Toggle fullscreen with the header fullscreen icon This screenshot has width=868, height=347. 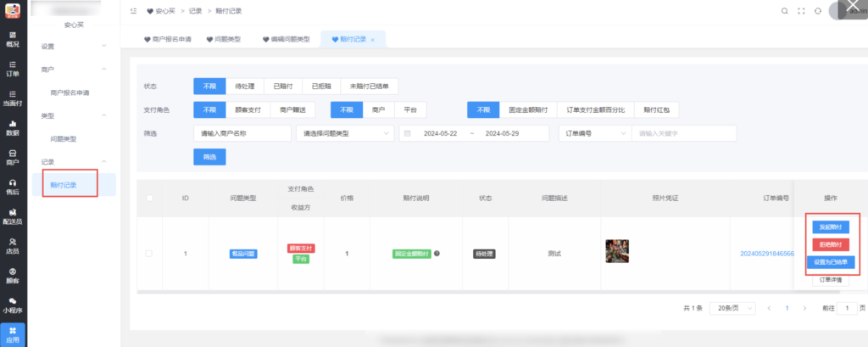click(800, 11)
